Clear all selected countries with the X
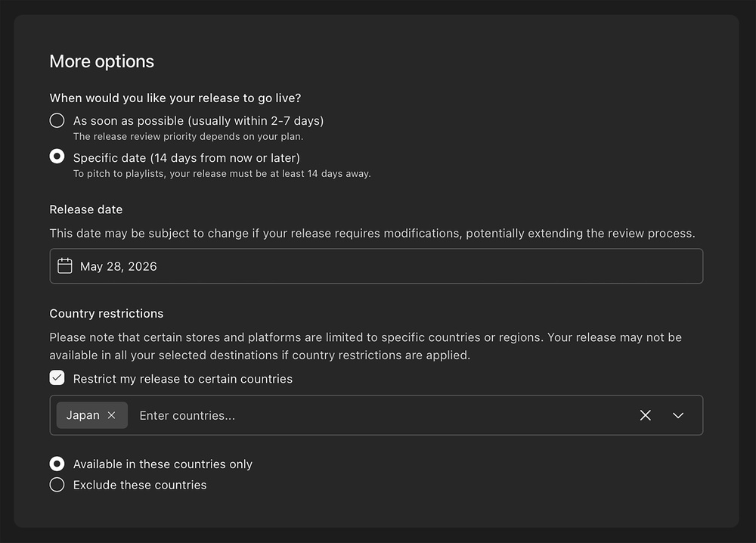The image size is (756, 543). point(645,415)
